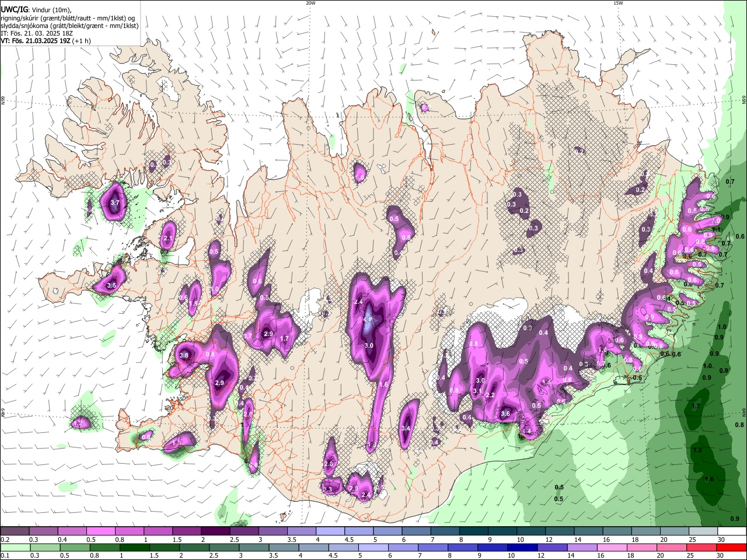
Task: Click the 4.9 value in the central highlands cell
Action: click(368, 320)
